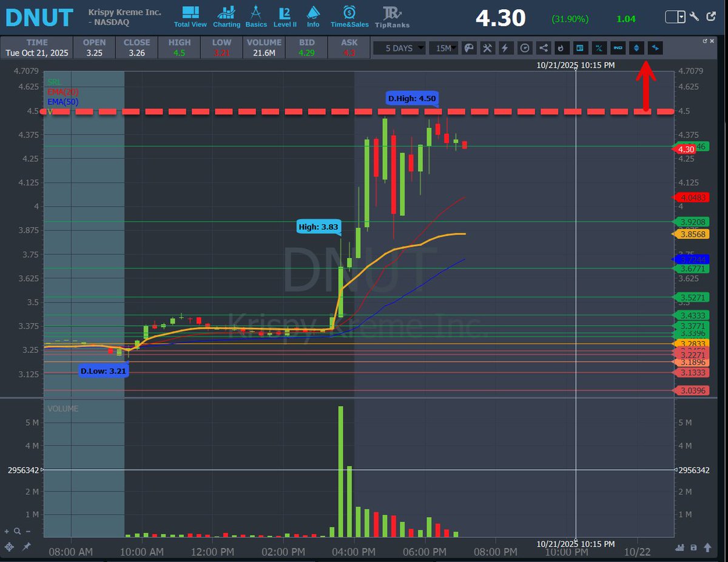Toggle the data panel icon in toolbar
This screenshot has height=562, width=728.
(580, 48)
